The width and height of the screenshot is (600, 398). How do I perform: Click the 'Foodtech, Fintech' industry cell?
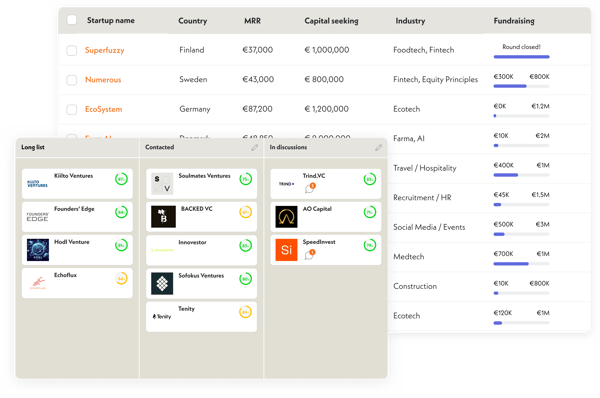tap(424, 50)
